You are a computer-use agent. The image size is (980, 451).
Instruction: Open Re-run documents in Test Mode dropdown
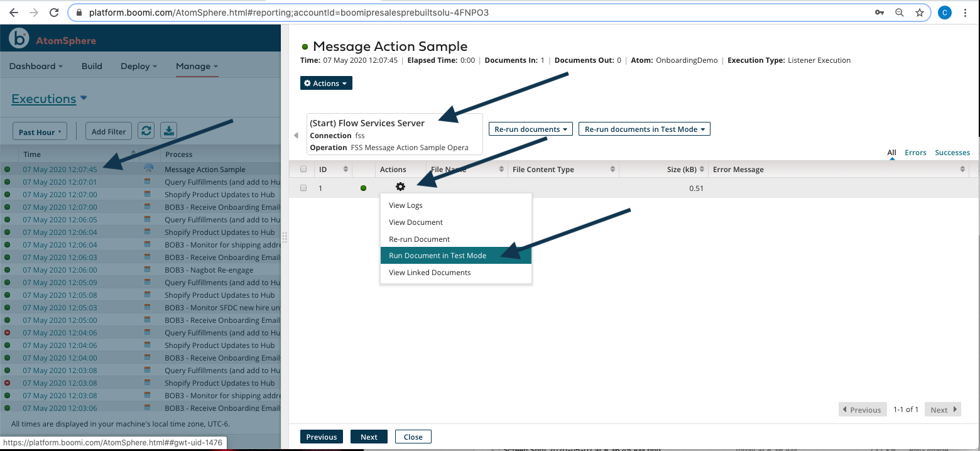pos(645,129)
